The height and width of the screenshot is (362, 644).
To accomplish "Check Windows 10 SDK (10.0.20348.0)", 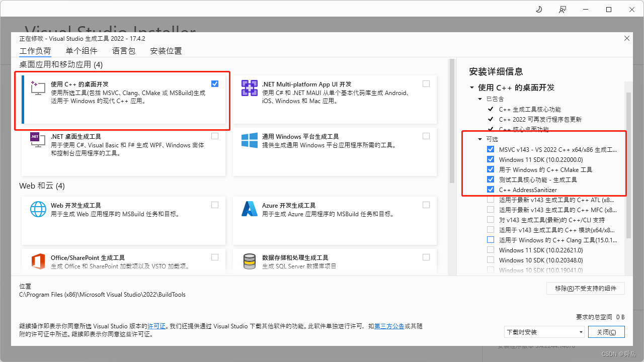I will click(x=491, y=260).
